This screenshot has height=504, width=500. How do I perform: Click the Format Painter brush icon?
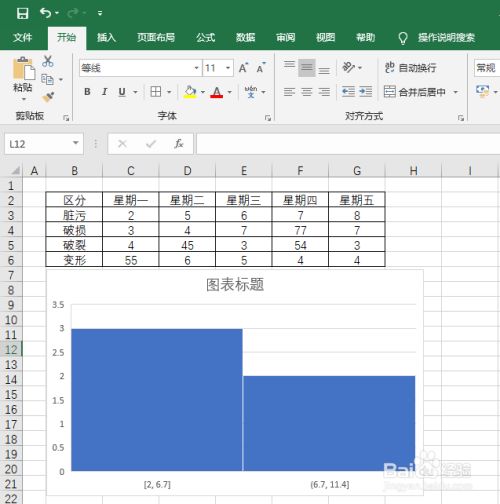[48, 97]
